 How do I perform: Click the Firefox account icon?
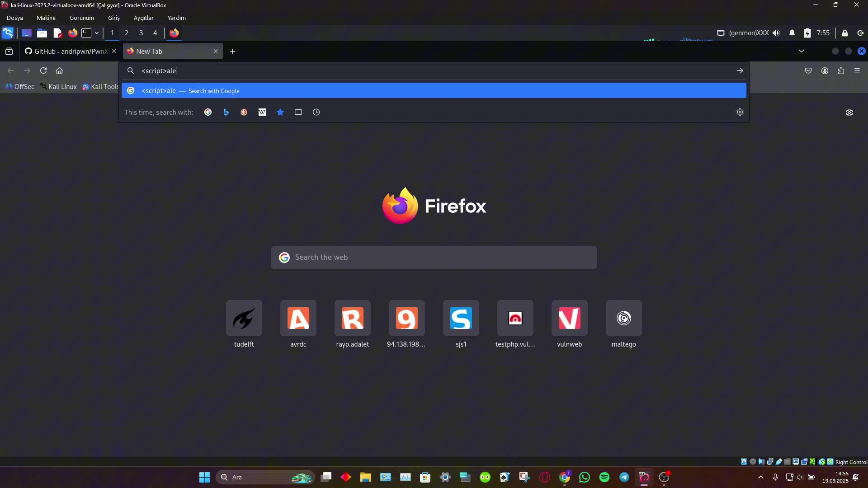click(x=825, y=70)
